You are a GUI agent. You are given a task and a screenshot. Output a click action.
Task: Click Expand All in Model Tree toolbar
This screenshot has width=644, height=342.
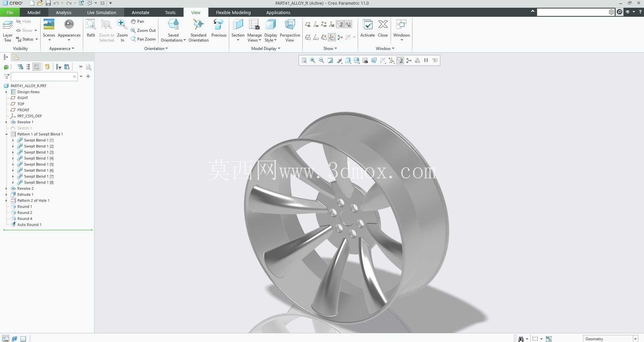click(x=20, y=67)
